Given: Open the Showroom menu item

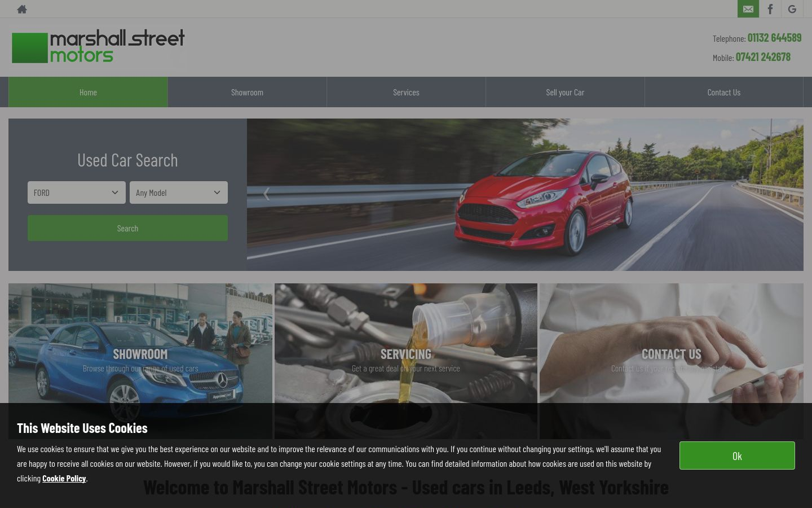Looking at the screenshot, I should (247, 92).
